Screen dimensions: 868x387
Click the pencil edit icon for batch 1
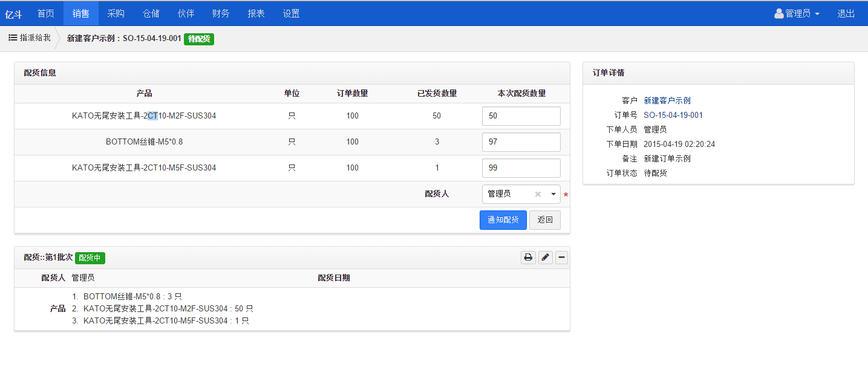click(x=545, y=258)
